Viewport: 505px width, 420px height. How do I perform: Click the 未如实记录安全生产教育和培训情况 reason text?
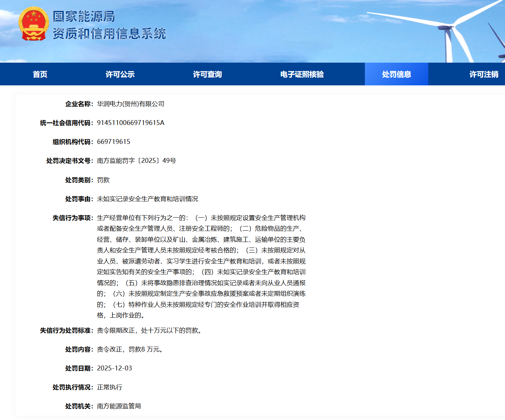pos(147,199)
